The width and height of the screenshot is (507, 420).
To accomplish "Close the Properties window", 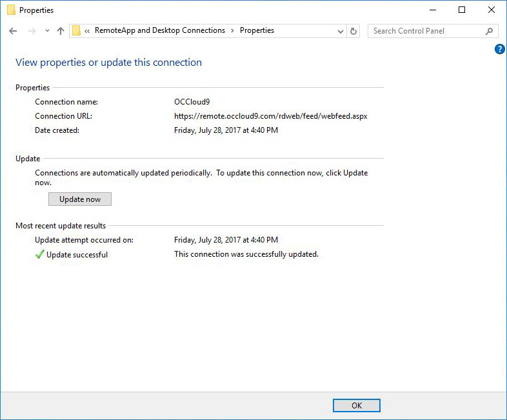I will click(x=491, y=10).
